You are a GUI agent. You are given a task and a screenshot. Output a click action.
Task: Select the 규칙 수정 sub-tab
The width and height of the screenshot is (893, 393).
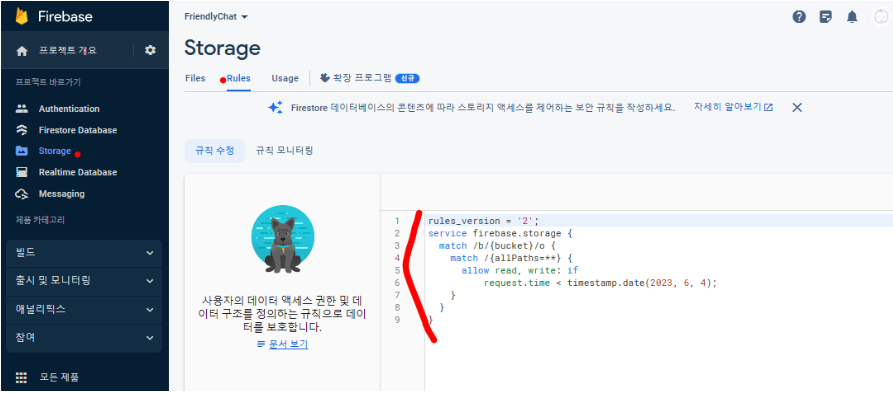pyautogui.click(x=215, y=151)
